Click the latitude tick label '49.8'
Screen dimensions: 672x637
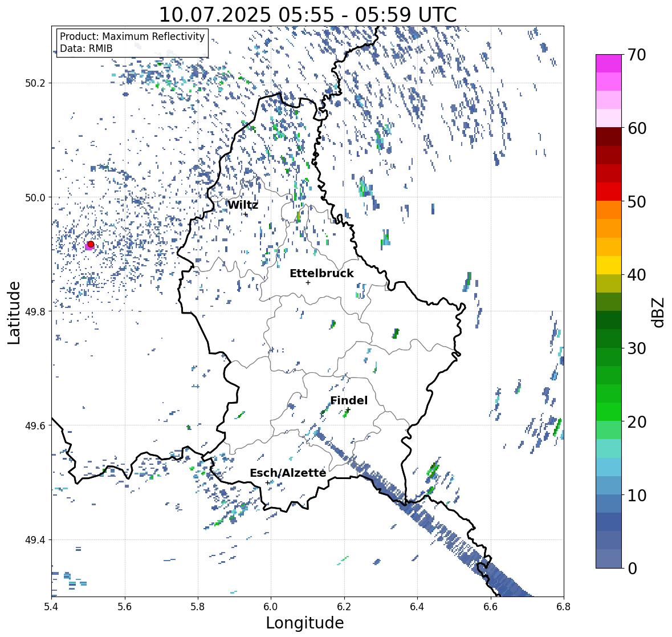[35, 311]
